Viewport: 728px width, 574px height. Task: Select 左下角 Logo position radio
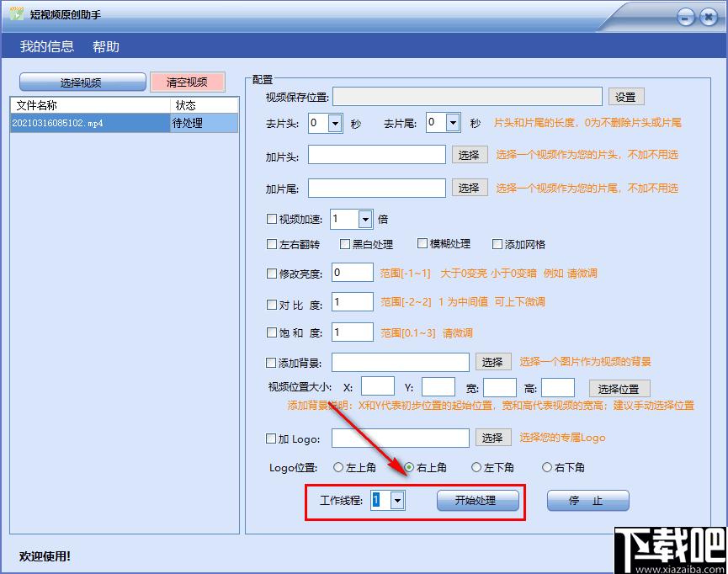click(476, 467)
